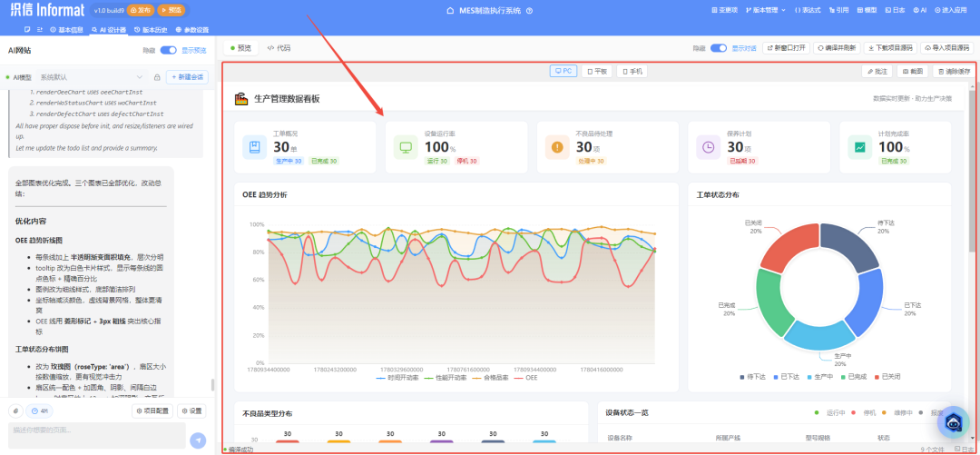The image size is (980, 455).
Task: Click the 编译并刷新 button
Action: click(x=838, y=48)
